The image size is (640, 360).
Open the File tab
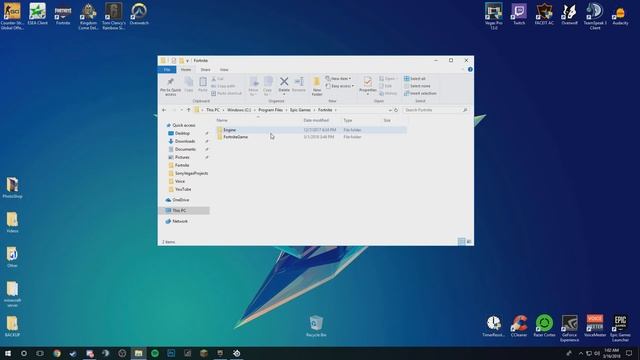(167, 70)
